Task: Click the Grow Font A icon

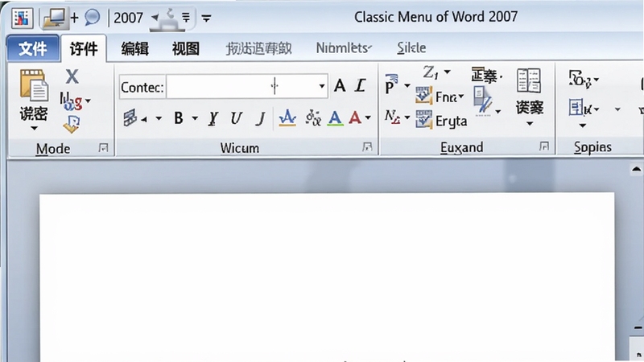Action: [x=340, y=86]
